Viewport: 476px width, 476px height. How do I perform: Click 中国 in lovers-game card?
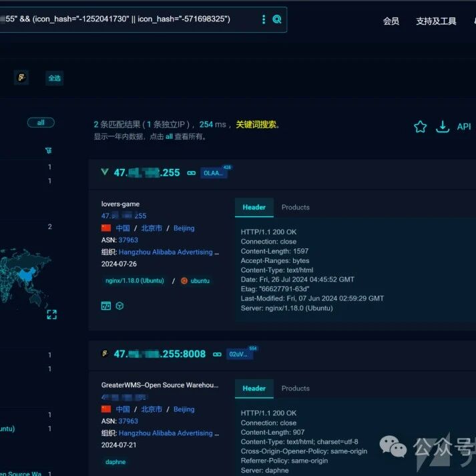123,228
